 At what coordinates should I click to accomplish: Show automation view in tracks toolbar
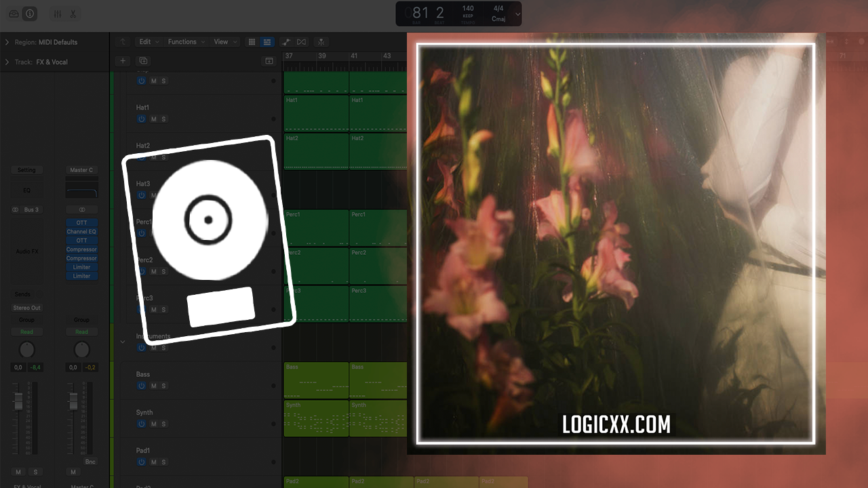(285, 42)
